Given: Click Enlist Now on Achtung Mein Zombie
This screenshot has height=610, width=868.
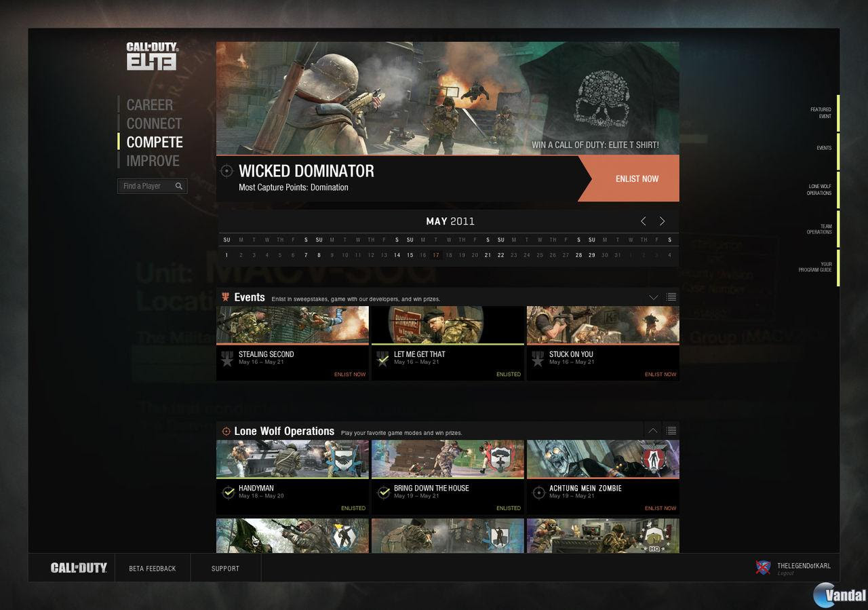Looking at the screenshot, I should pos(660,508).
